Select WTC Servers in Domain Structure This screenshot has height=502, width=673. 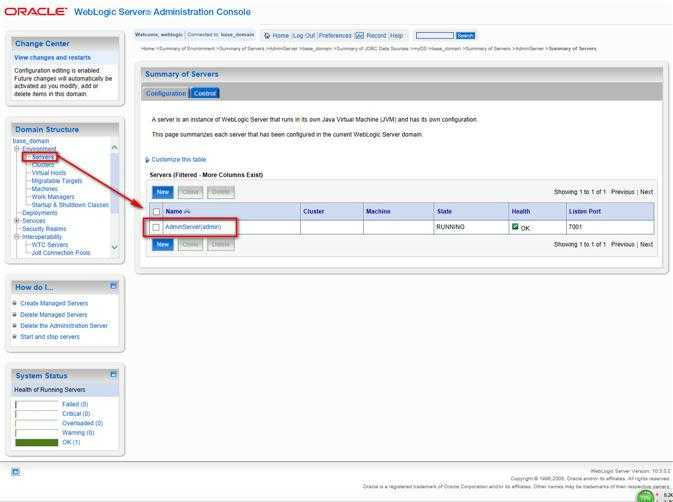50,245
